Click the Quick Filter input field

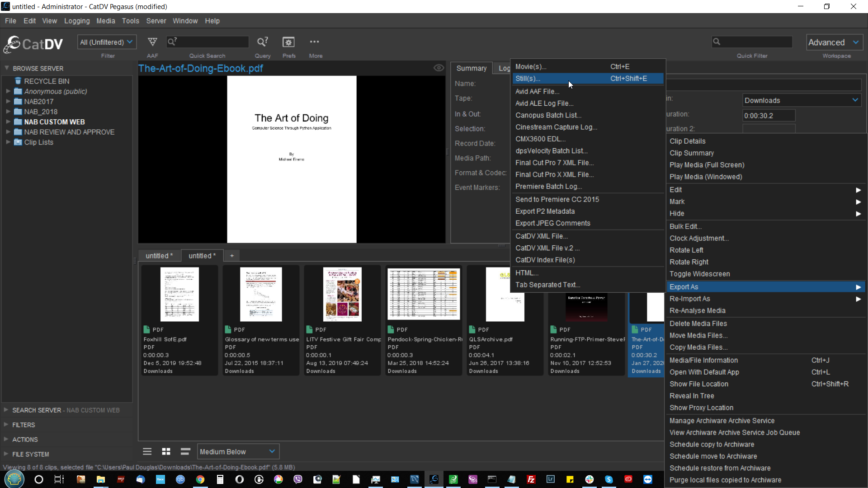pos(752,42)
